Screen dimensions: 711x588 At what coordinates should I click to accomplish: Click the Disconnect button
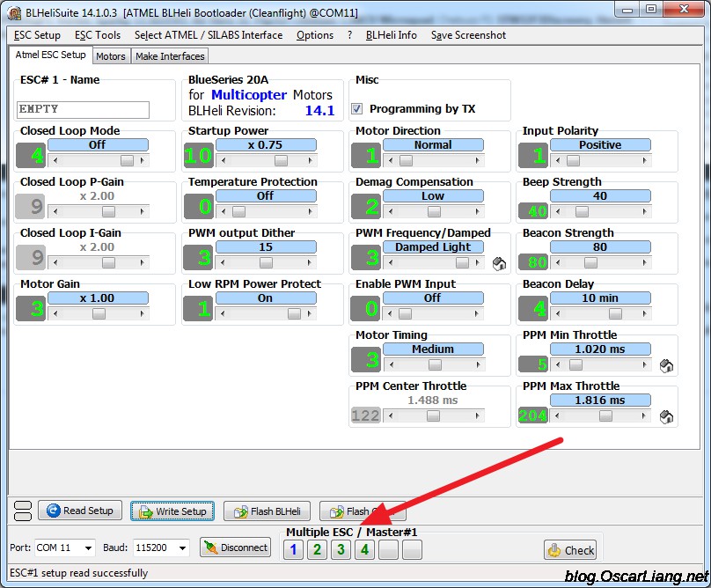pos(235,548)
